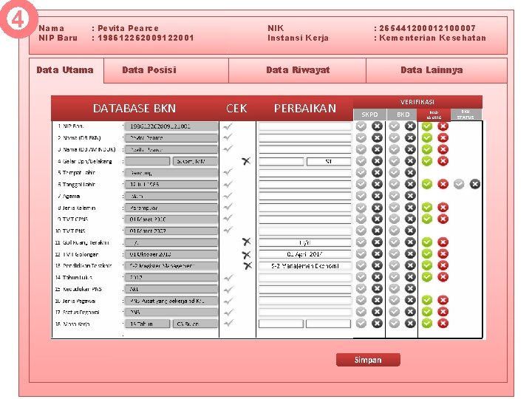Click the Simpan button
Image resolution: width=532 pixels, height=399 pixels.
tap(368, 360)
